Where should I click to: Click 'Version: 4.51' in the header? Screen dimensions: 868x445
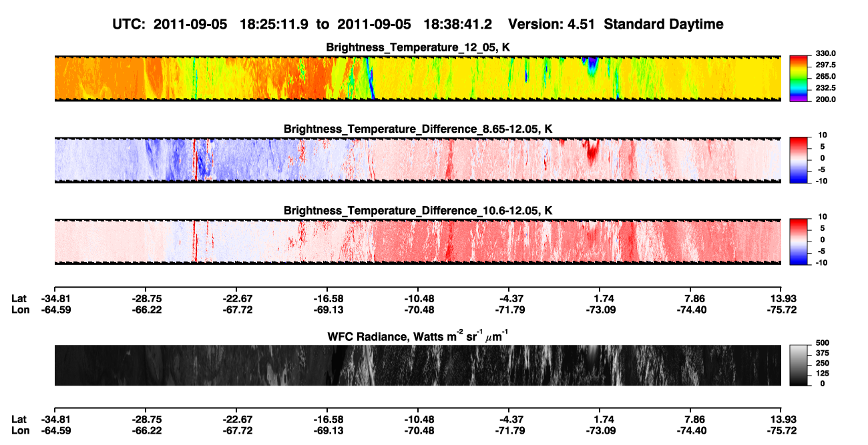click(552, 24)
